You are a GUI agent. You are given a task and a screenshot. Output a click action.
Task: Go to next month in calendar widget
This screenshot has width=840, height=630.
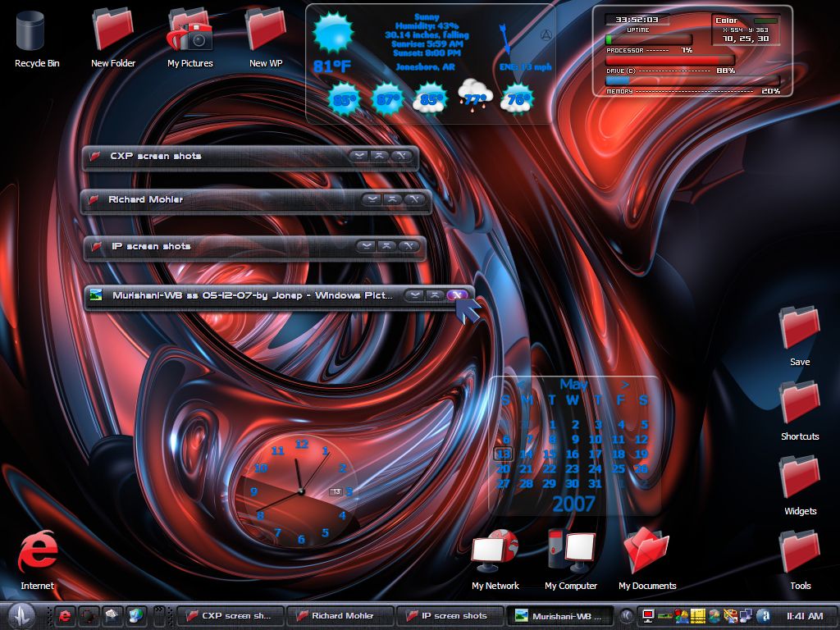click(624, 384)
